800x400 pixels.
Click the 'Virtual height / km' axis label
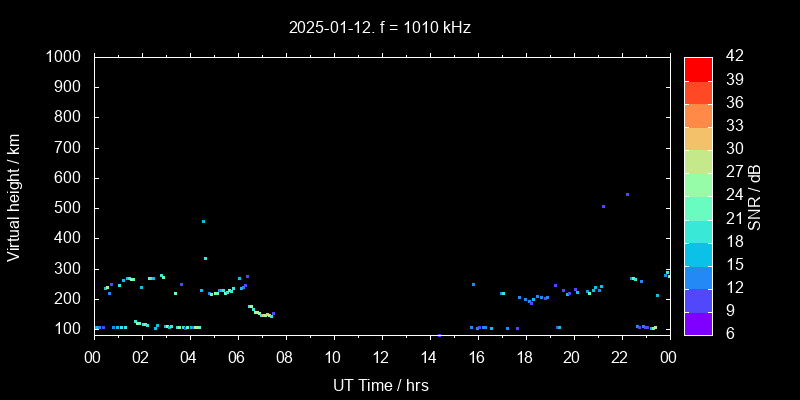point(14,197)
